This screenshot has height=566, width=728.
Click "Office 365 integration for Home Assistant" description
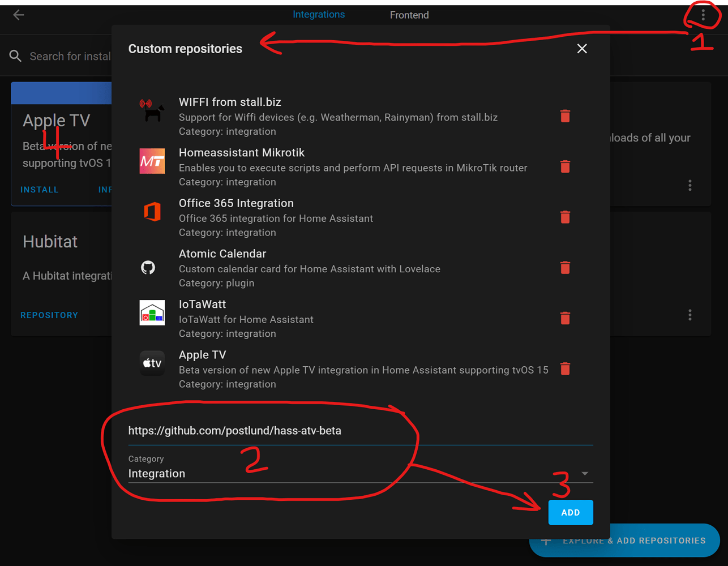click(x=276, y=218)
